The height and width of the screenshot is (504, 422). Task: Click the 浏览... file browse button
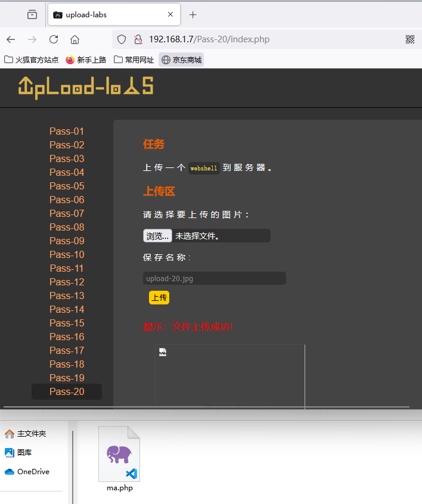(x=157, y=236)
